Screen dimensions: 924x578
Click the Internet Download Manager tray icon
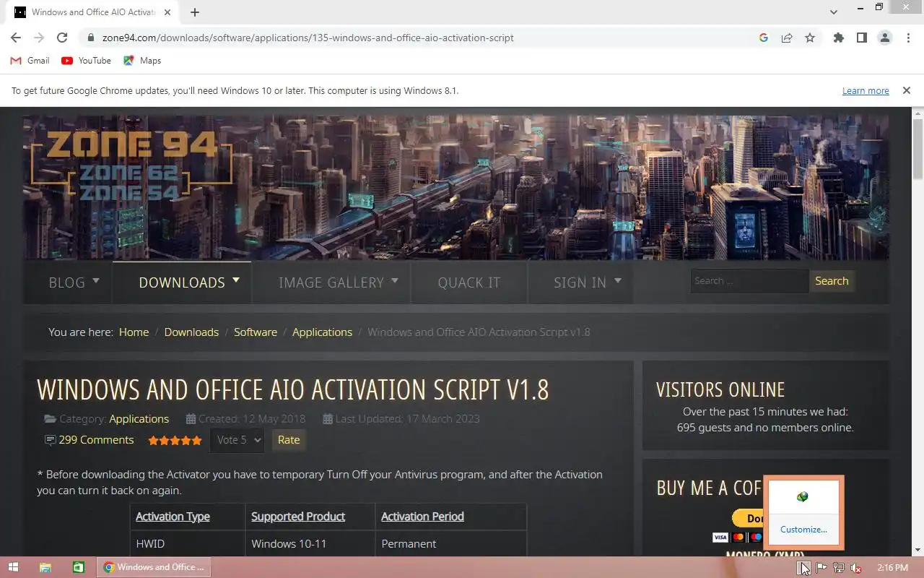pos(802,496)
